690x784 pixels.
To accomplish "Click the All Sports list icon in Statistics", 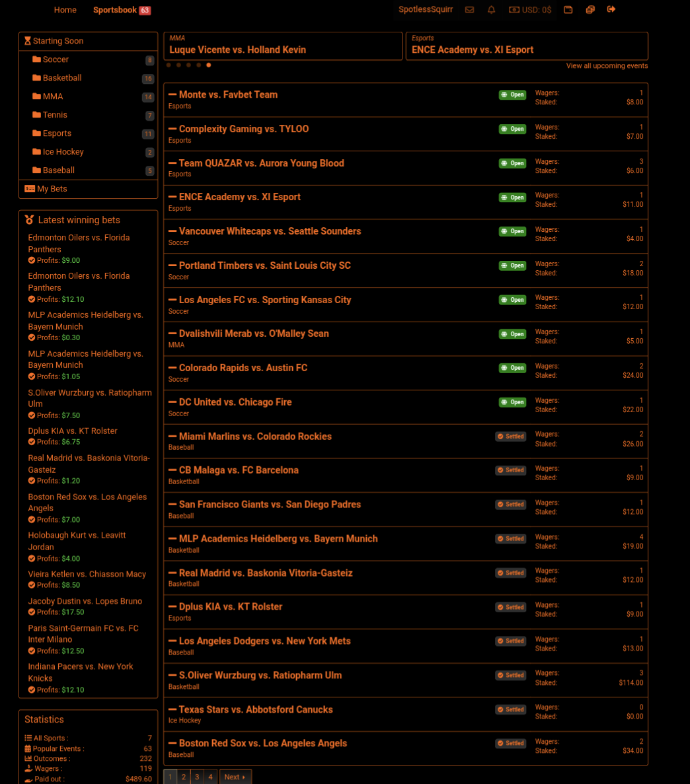I will pyautogui.click(x=28, y=738).
